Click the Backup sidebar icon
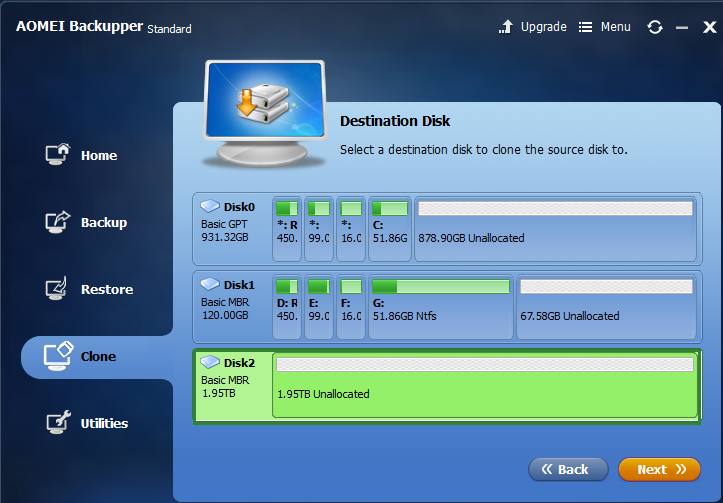 [x=58, y=222]
